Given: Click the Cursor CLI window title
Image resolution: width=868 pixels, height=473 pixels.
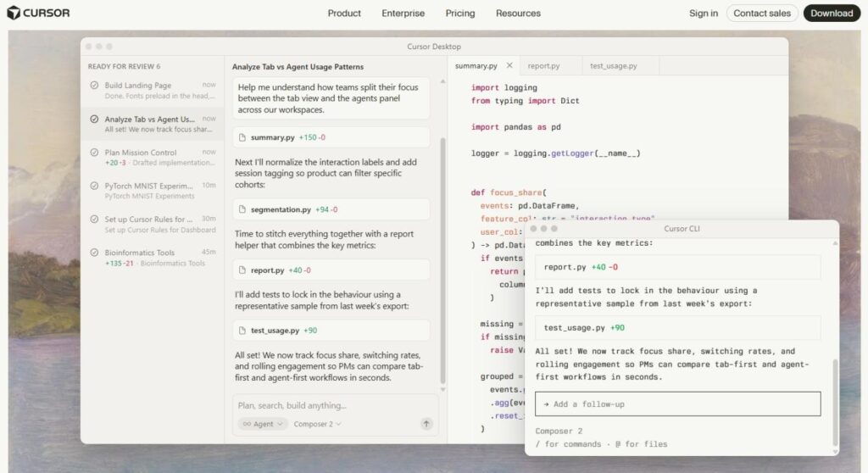Looking at the screenshot, I should [682, 229].
